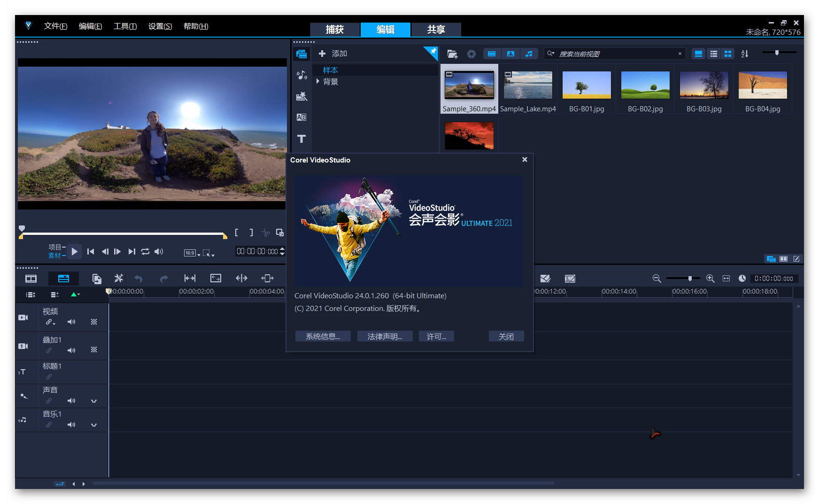
Task: Click the zoom in magnifier on timeline
Action: (x=710, y=279)
